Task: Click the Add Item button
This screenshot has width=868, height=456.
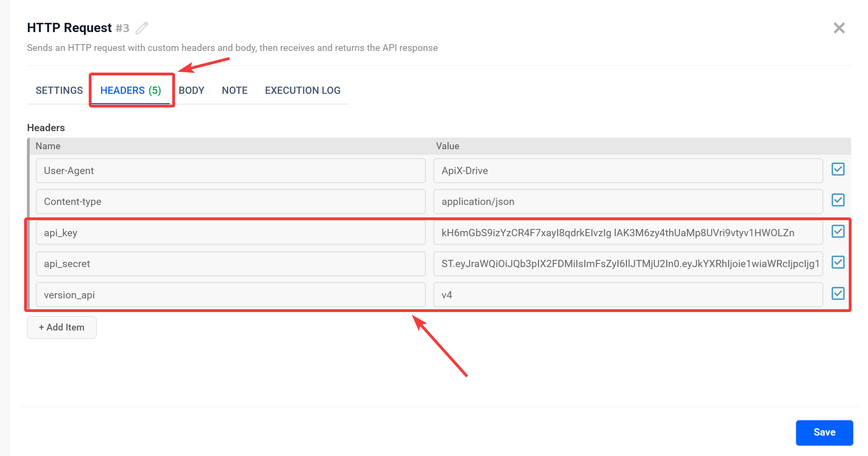Action: (x=62, y=327)
